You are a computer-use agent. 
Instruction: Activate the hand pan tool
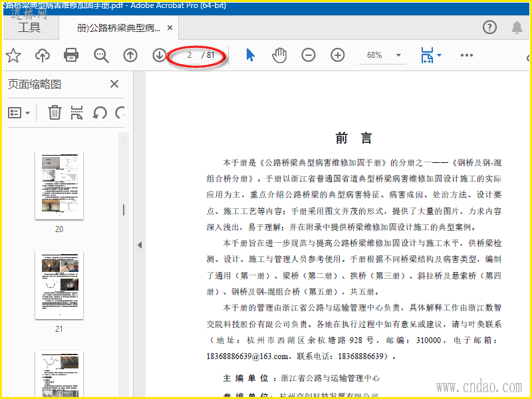(279, 55)
